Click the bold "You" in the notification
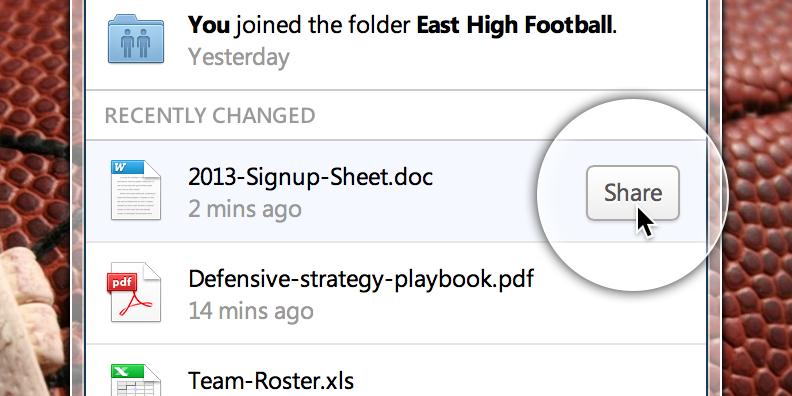Screen dimensions: 792x396 pyautogui.click(x=209, y=25)
